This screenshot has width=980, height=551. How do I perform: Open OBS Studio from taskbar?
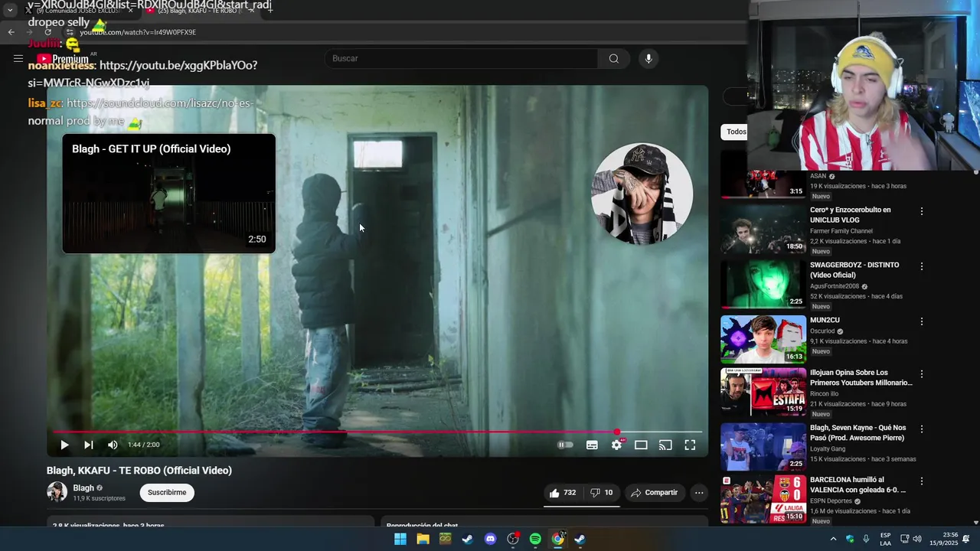tap(513, 539)
